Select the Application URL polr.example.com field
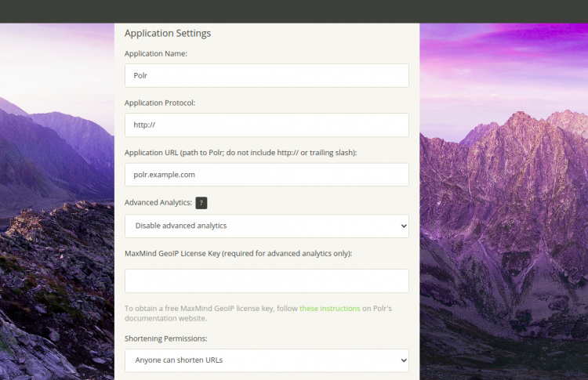 (x=267, y=175)
